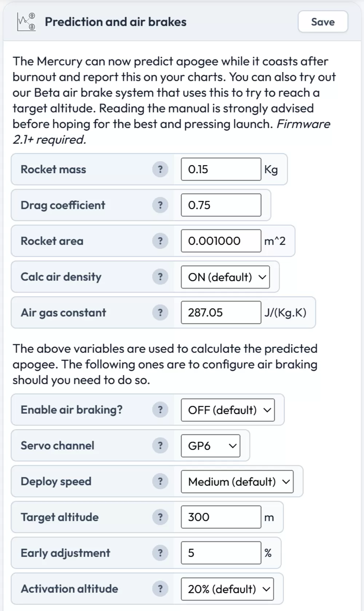Choose a Deploy speed from the dropdown
364x611 pixels.
click(x=237, y=482)
